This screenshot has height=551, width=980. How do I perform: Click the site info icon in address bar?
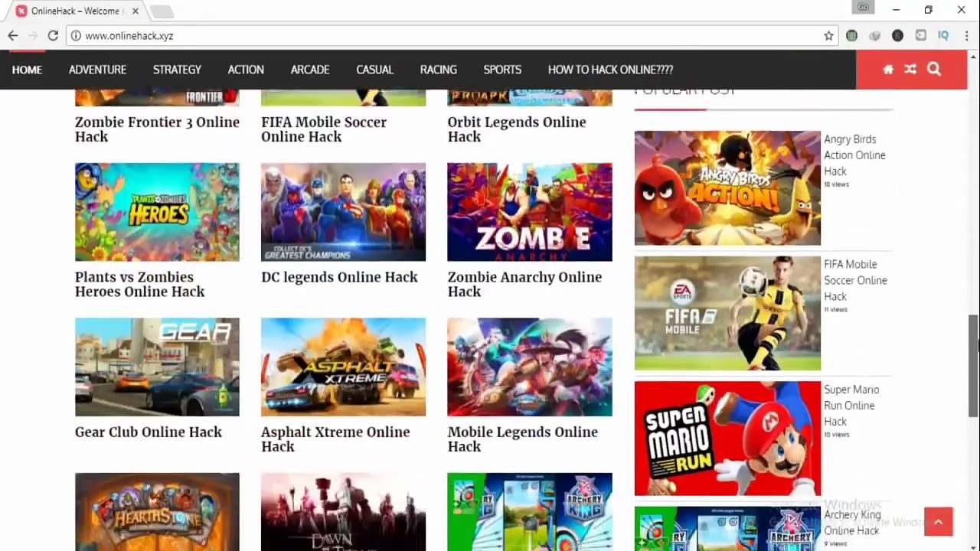[x=76, y=36]
